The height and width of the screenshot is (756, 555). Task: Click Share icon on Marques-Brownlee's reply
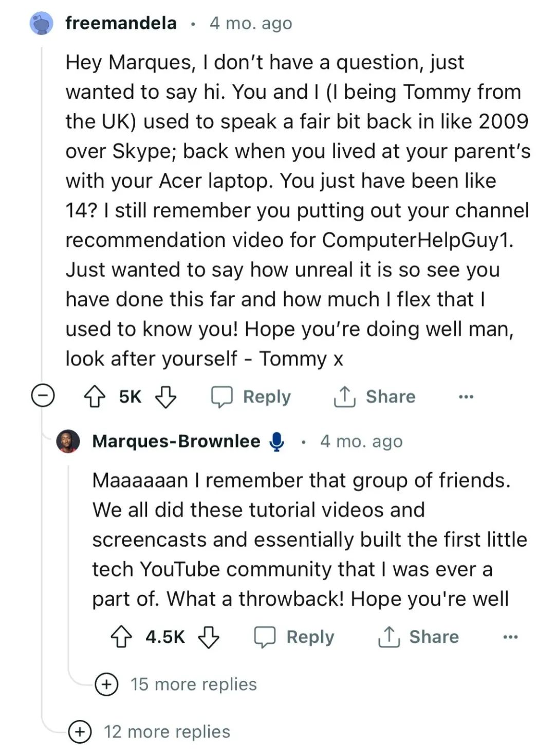pos(388,637)
